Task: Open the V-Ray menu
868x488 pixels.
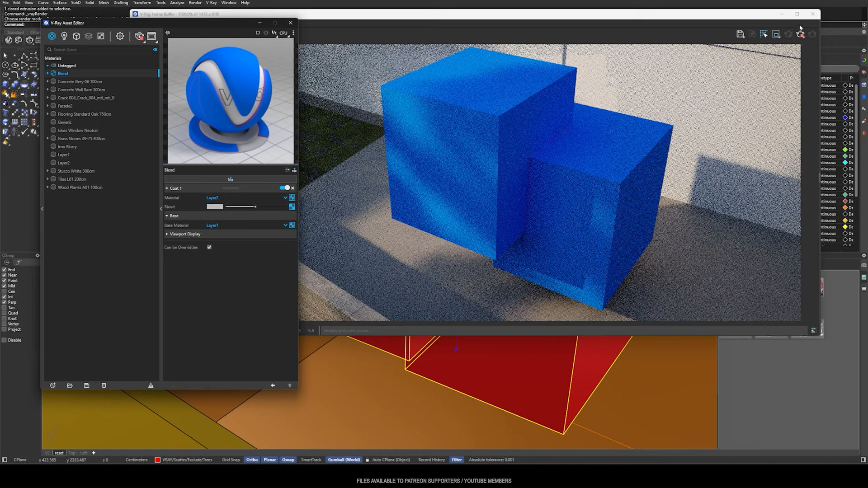Action: [211, 3]
